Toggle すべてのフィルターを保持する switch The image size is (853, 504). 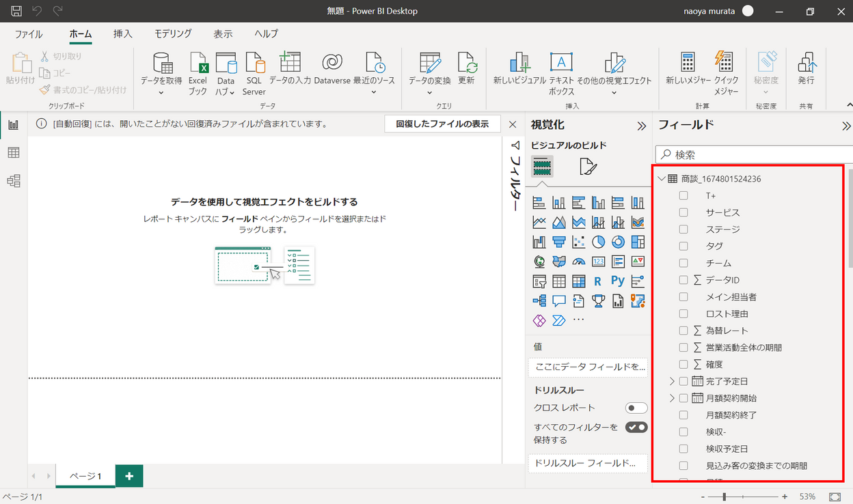(636, 428)
